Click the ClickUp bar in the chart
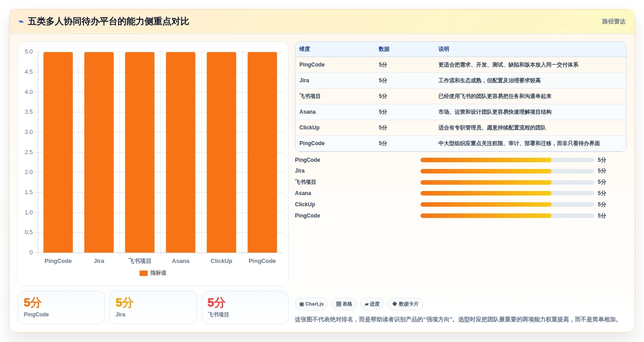Viewport: 644px width, 342px height. coord(221,152)
